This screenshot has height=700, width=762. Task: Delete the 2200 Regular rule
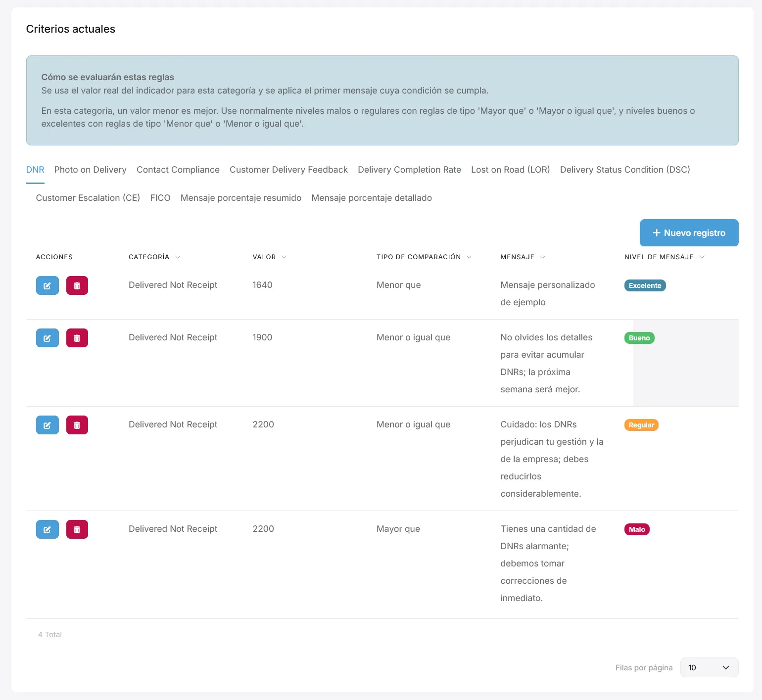coord(77,425)
